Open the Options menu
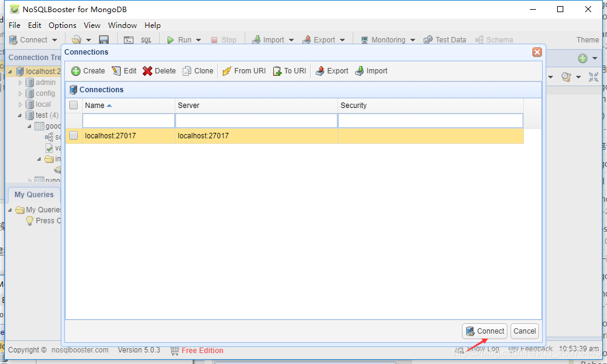Screen dimensions: 607x364 tap(63, 25)
